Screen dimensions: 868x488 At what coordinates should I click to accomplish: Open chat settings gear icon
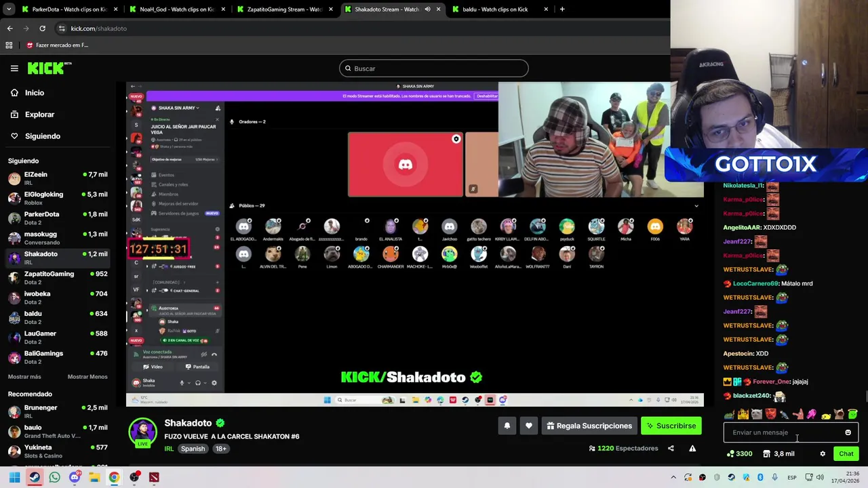pos(823,454)
